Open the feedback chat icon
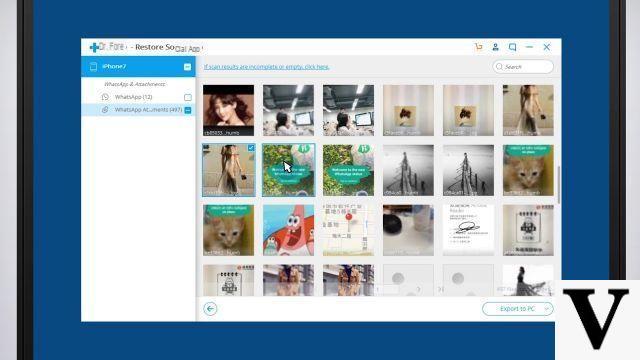Image resolution: width=640 pixels, height=360 pixels. 513,47
